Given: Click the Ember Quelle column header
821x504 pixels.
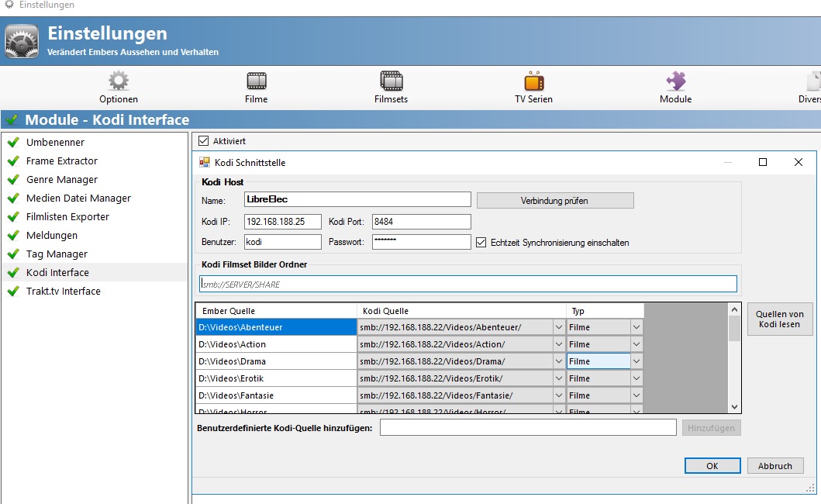Looking at the screenshot, I should (277, 311).
